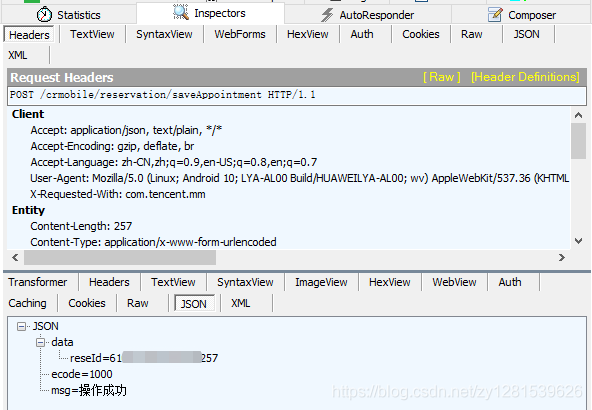Image resolution: width=592 pixels, height=410 pixels.
Task: Open the response Transformer tab
Action: (x=38, y=282)
